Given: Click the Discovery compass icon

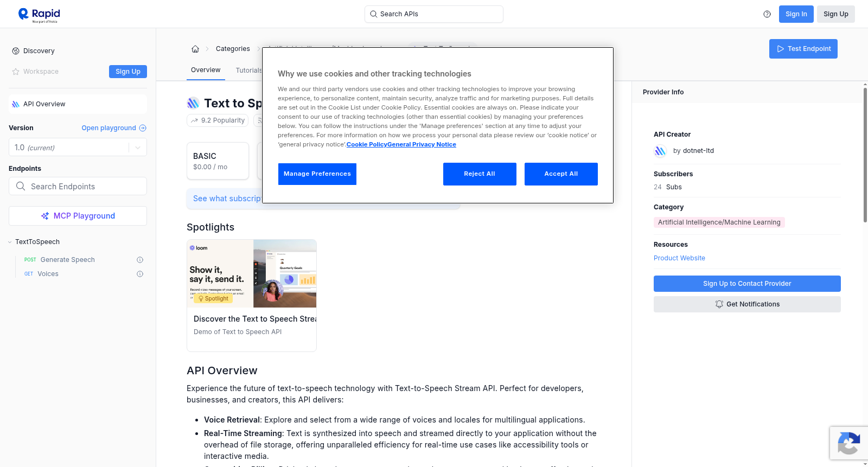Looking at the screenshot, I should pyautogui.click(x=16, y=51).
